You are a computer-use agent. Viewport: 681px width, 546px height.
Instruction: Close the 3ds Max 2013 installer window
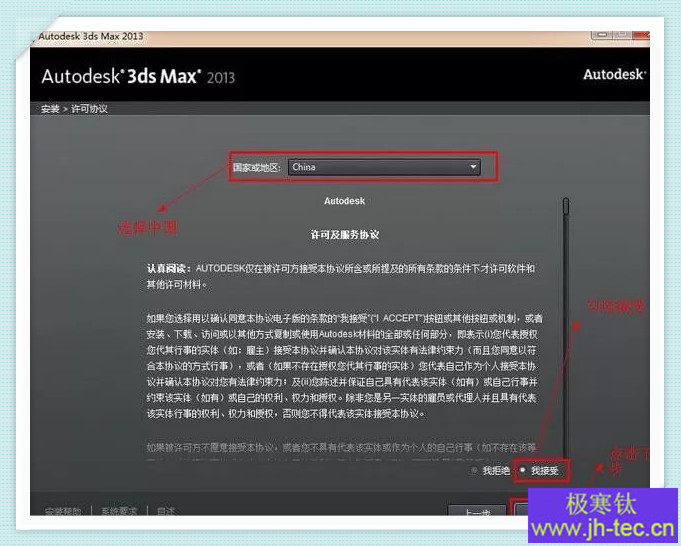(641, 35)
